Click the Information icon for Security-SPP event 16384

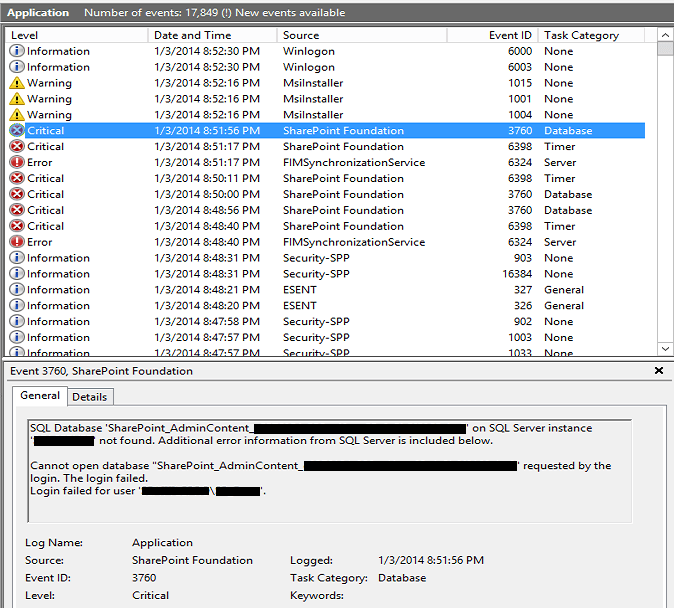click(x=17, y=273)
